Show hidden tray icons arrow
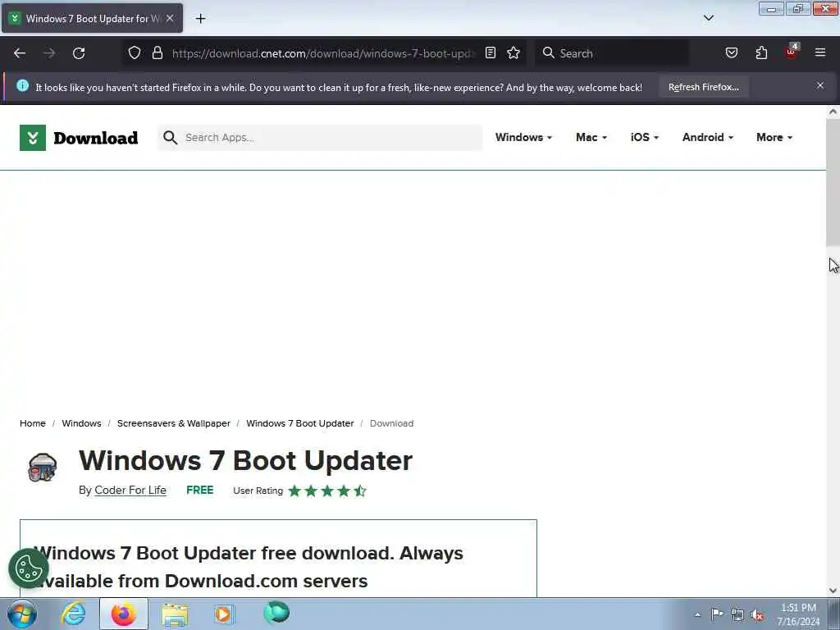The width and height of the screenshot is (840, 630). point(697,614)
